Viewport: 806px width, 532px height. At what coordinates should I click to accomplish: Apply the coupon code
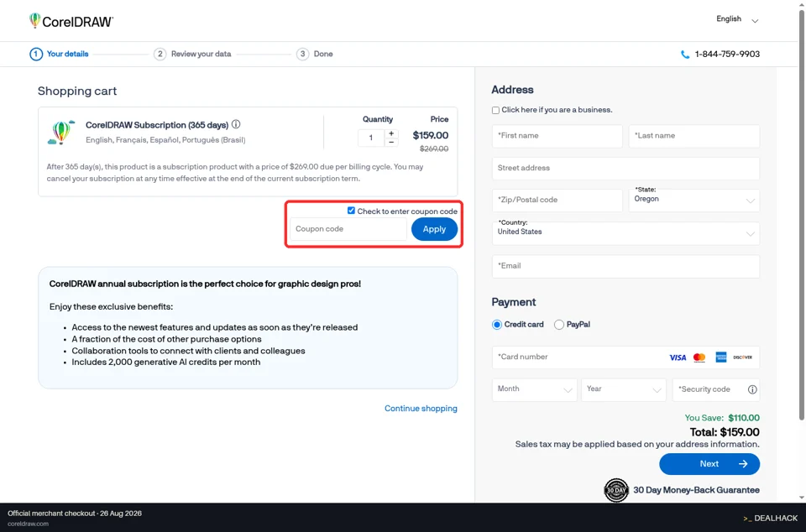pos(434,229)
